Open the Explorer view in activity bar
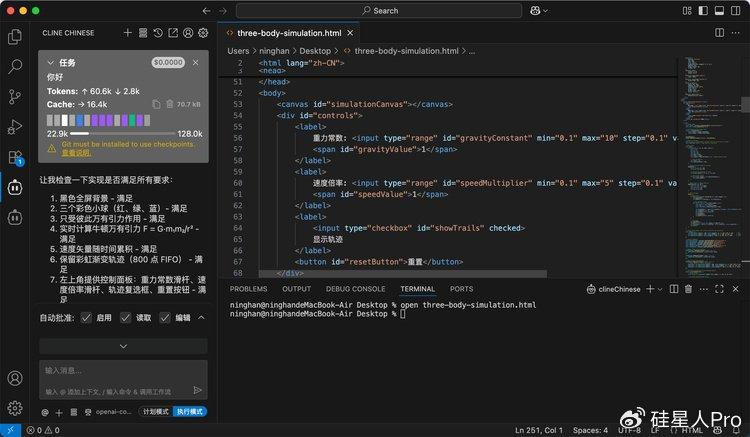The image size is (750, 437). click(x=15, y=36)
